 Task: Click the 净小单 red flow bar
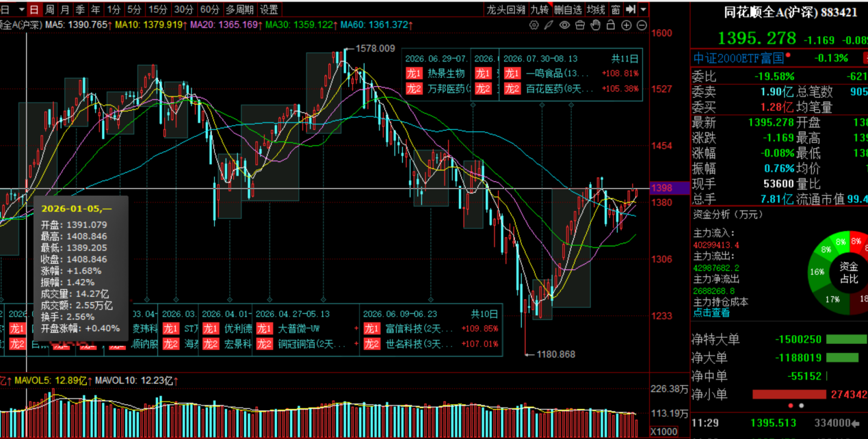789,395
